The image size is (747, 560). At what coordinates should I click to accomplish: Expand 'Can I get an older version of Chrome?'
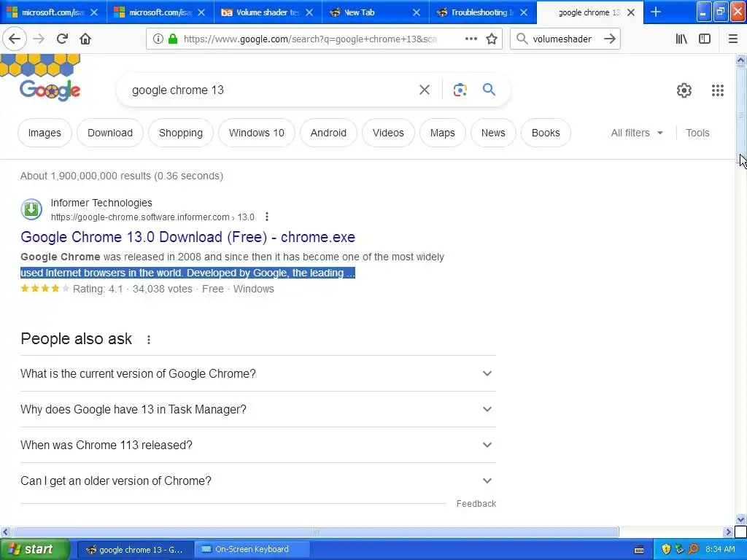(258, 481)
